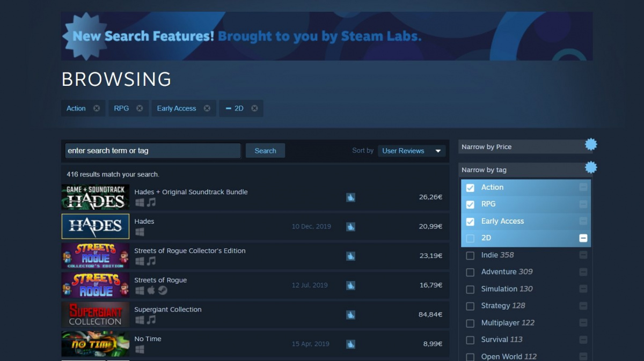Screen dimensions: 644x361
Task: Click the thumbs-up icon beside the No Time price
Action: tap(350, 344)
